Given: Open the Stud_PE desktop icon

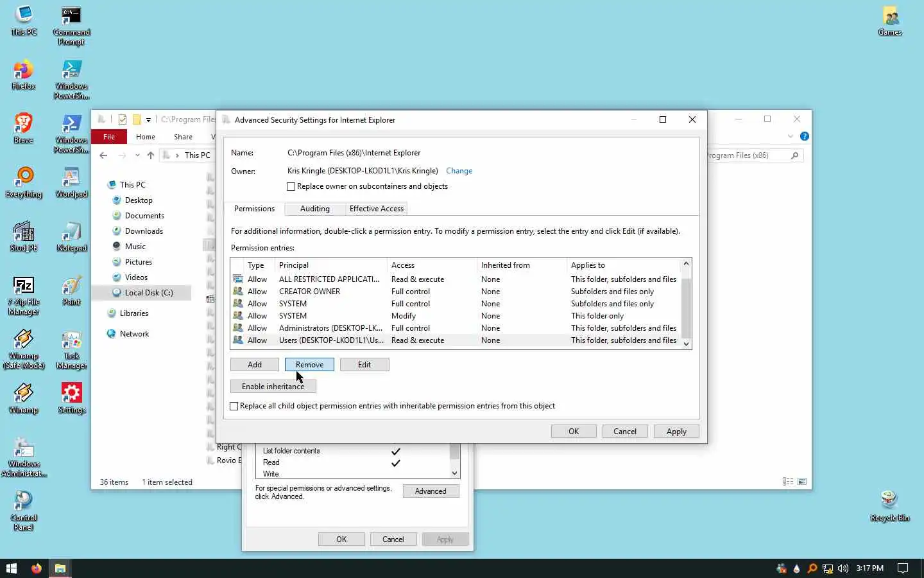Looking at the screenshot, I should [x=24, y=237].
